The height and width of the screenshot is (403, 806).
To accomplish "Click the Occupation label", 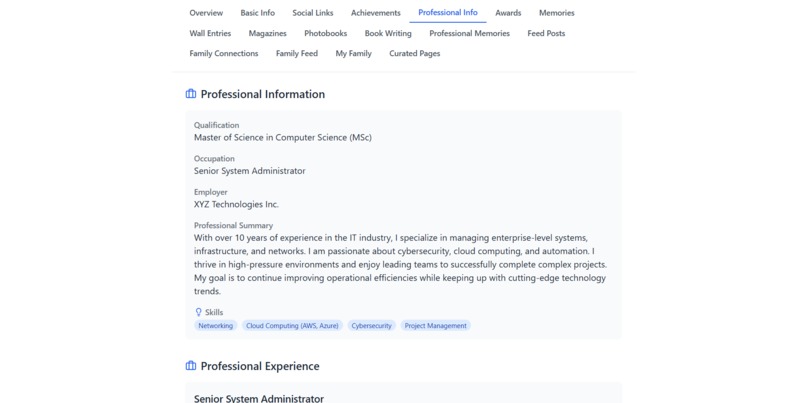I will (214, 158).
